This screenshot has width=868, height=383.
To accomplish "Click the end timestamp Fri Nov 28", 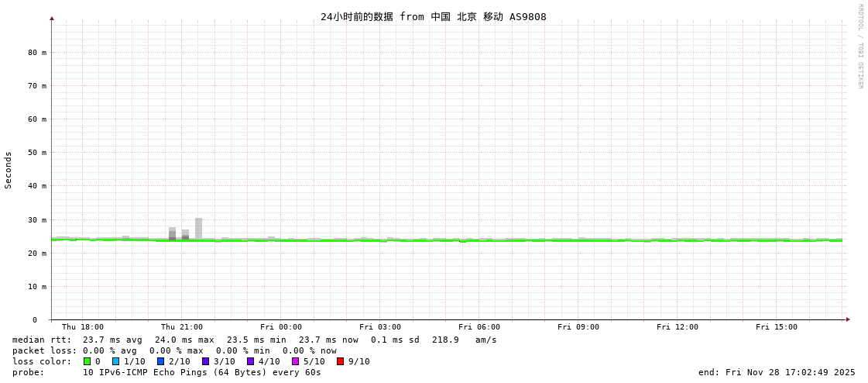I will coord(777,372).
